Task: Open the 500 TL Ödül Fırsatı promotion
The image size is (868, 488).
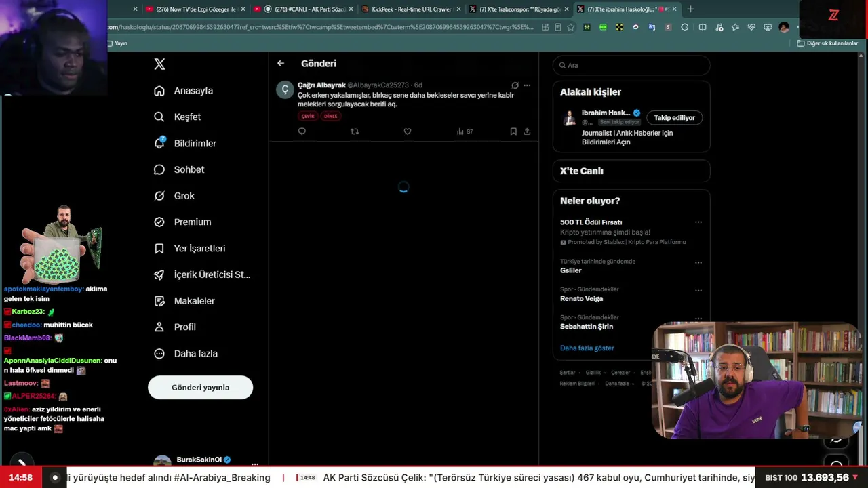Action: tap(591, 222)
